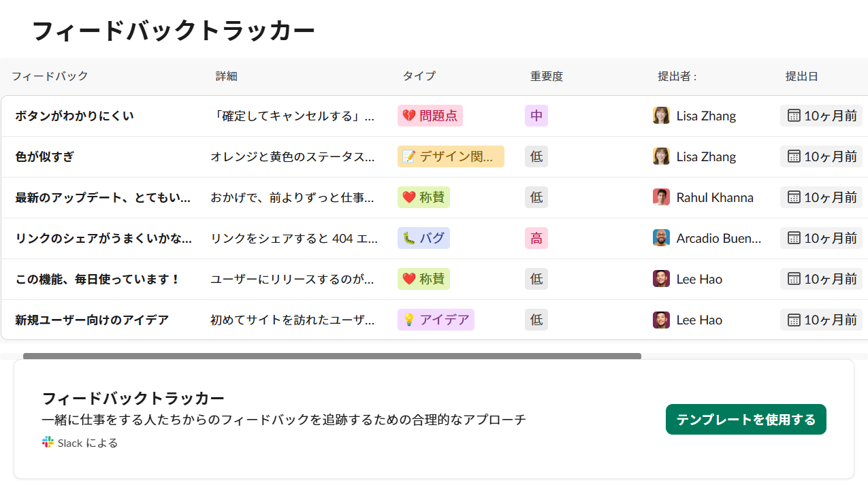Screen dimensions: 868x487
Task: Click calendar icon in 色が似すぎ row
Action: click(794, 156)
